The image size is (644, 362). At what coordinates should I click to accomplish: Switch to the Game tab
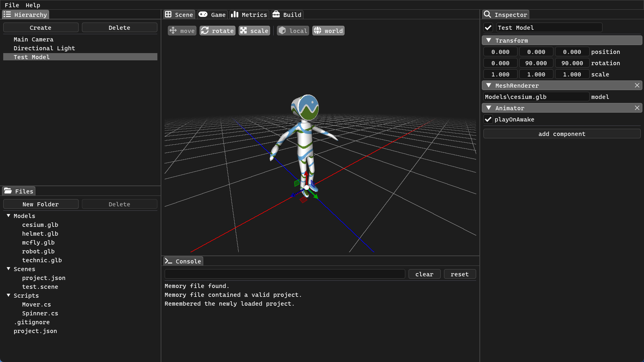[x=212, y=14]
